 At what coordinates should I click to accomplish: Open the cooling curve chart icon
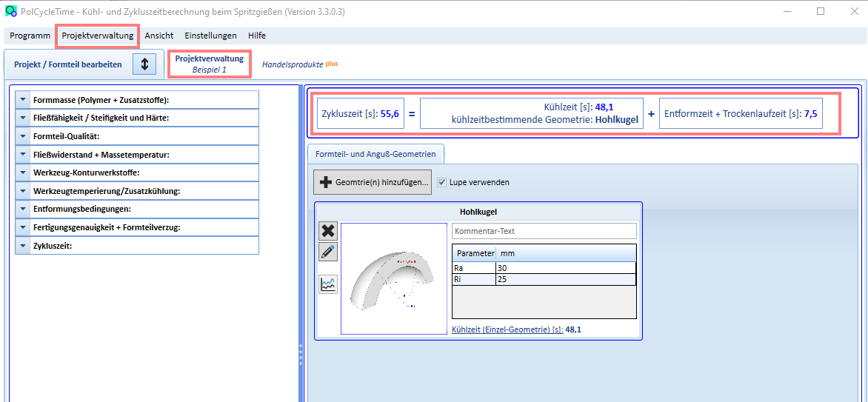click(x=328, y=284)
